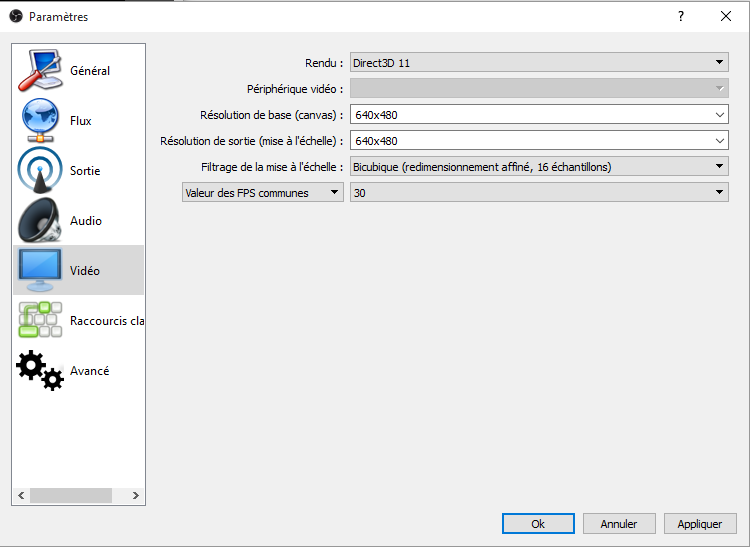This screenshot has width=750, height=547.
Task: Open the Valeur des FPS communes selector
Action: [262, 193]
